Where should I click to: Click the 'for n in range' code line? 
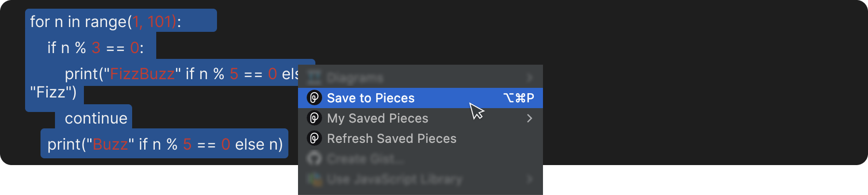tap(105, 22)
